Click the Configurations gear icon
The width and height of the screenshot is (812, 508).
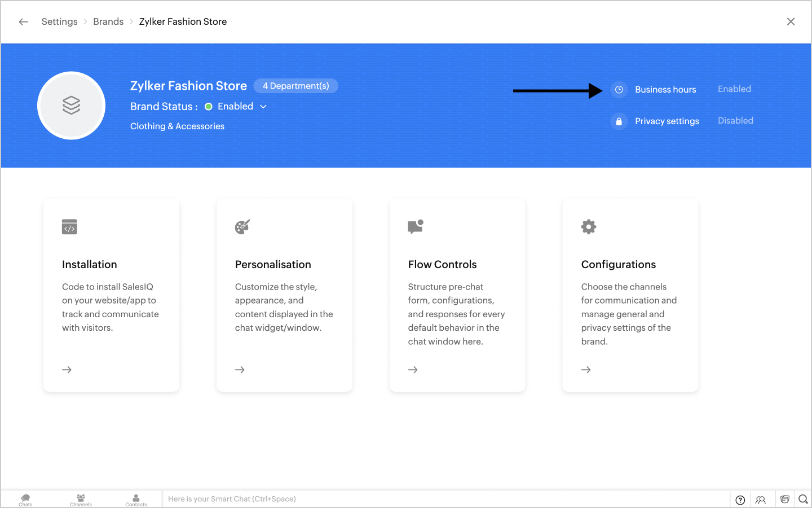588,227
